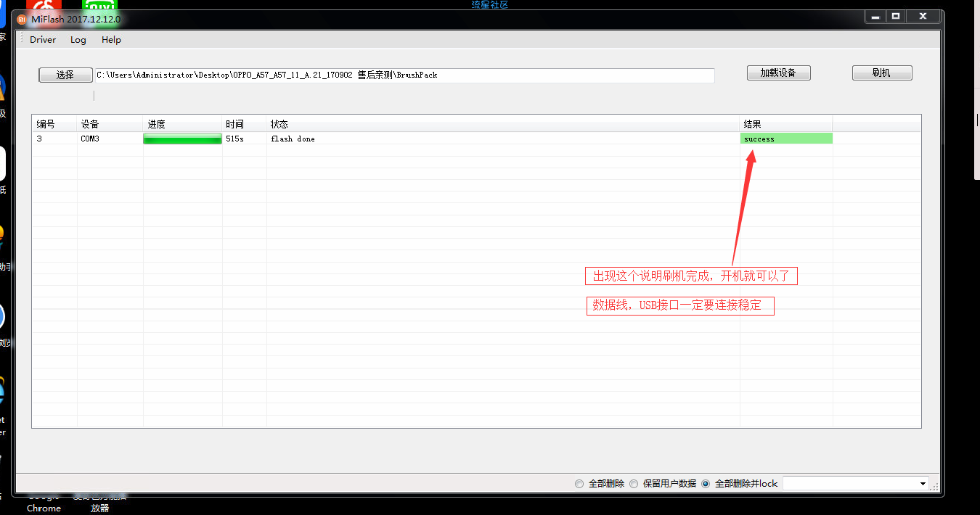Maximize the MiFlash window
This screenshot has width=980, height=515.
point(896,16)
